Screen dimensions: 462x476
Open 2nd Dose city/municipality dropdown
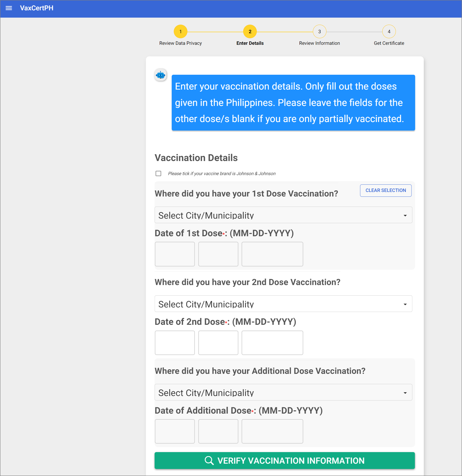pyautogui.click(x=283, y=304)
